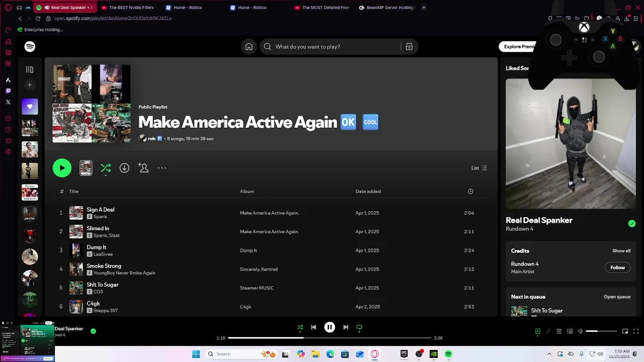Toggle repeat in the player bar
The height and width of the screenshot is (362, 644).
(x=359, y=327)
